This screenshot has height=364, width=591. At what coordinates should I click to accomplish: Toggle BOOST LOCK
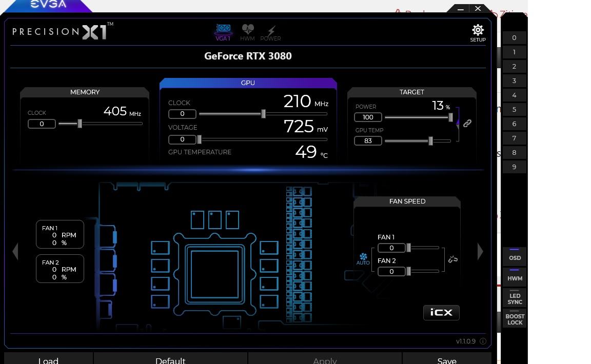pos(515,319)
